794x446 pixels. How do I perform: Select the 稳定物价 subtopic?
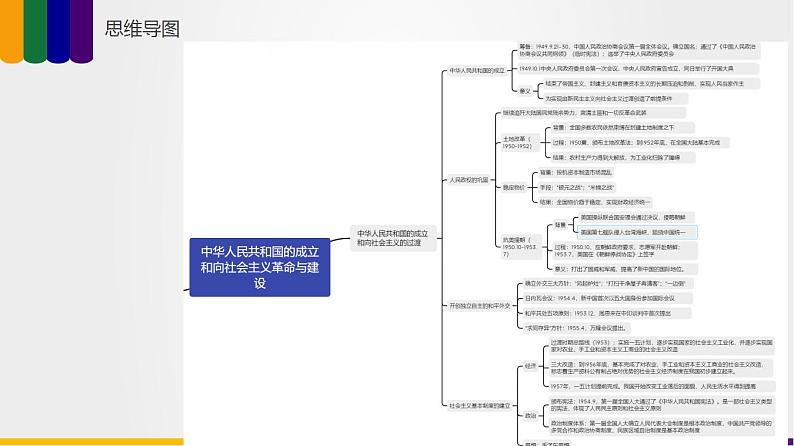pos(514,186)
